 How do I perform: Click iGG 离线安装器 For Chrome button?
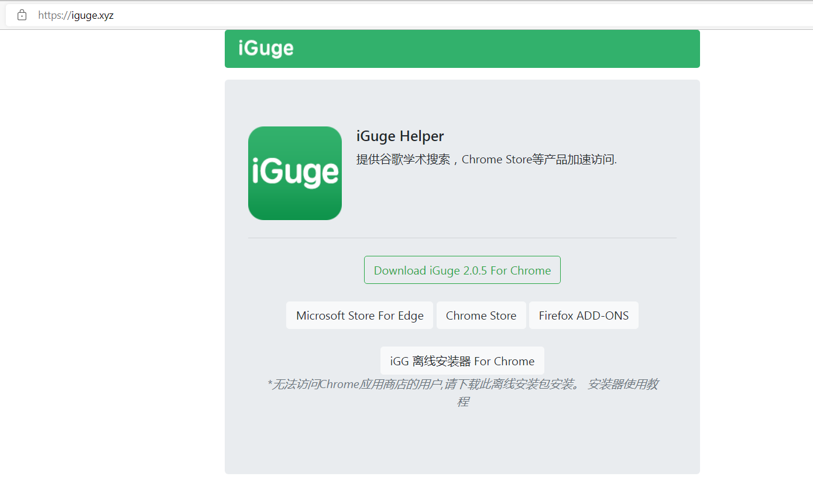click(x=462, y=361)
